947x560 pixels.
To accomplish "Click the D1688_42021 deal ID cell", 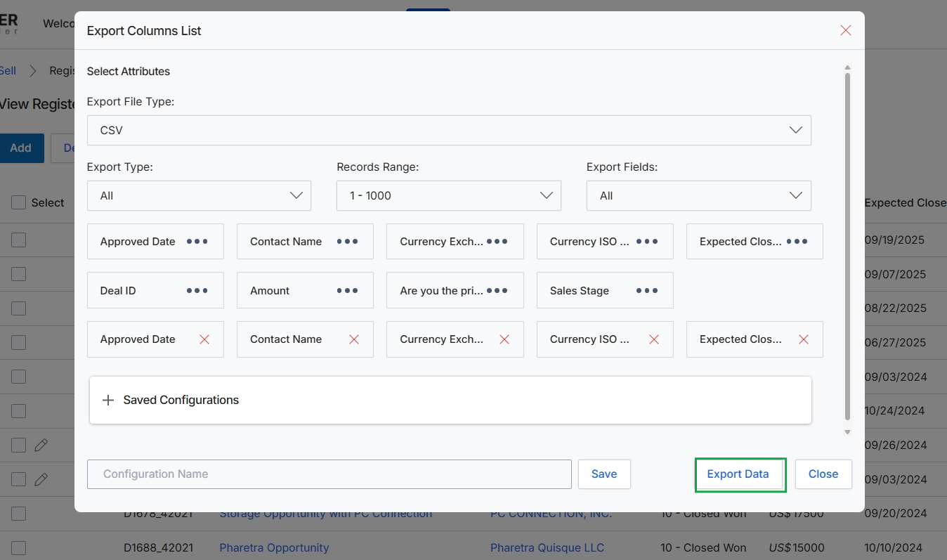I will pyautogui.click(x=158, y=547).
